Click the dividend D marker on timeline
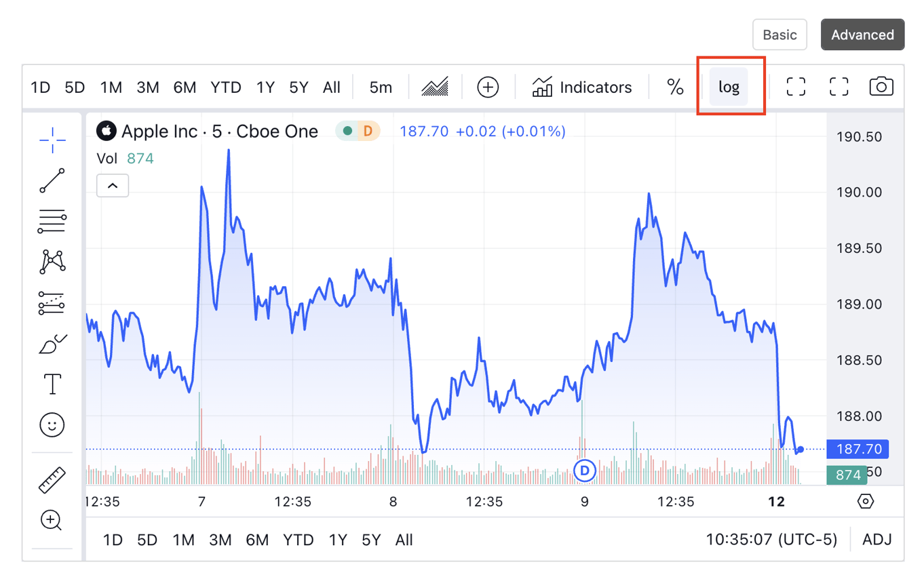The height and width of the screenshot is (577, 924). [584, 470]
